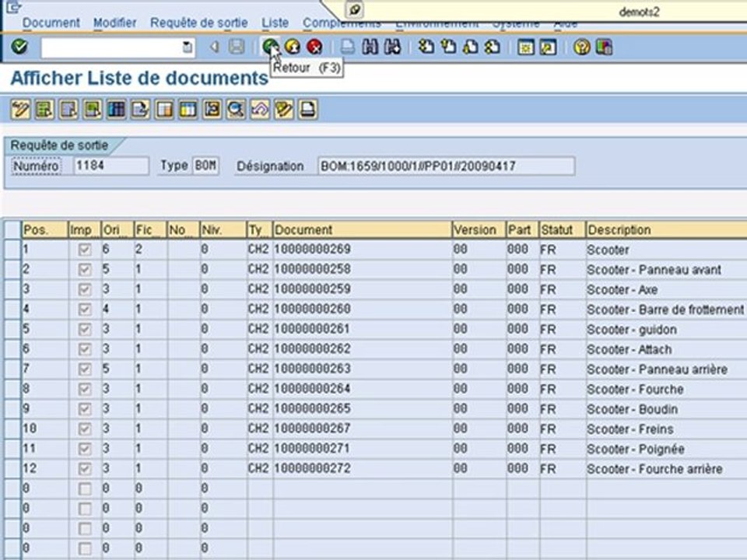The width and height of the screenshot is (747, 560).
Task: Click into the command input field
Action: pos(112,47)
